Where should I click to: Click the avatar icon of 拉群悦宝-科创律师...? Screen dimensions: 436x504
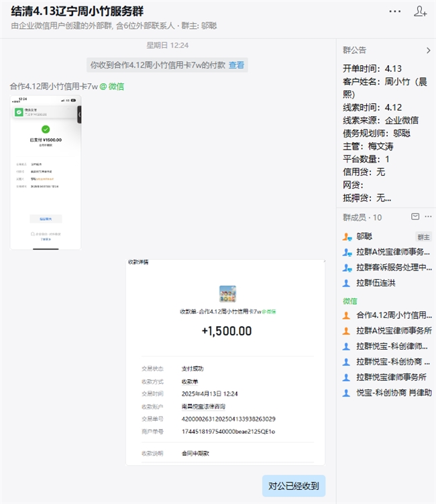coord(346,346)
